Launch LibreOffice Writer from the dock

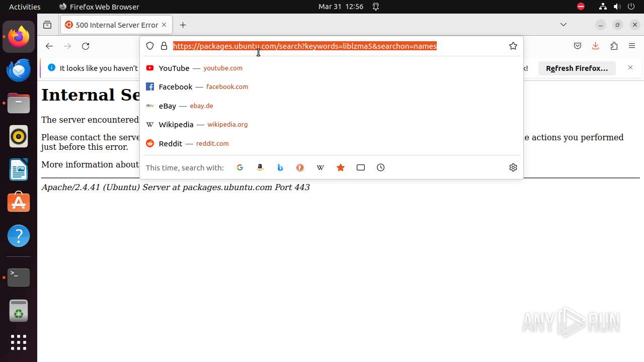(19, 169)
